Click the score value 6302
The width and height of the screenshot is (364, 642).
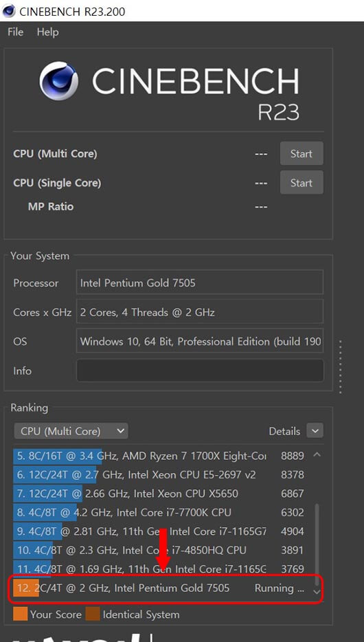(x=293, y=512)
